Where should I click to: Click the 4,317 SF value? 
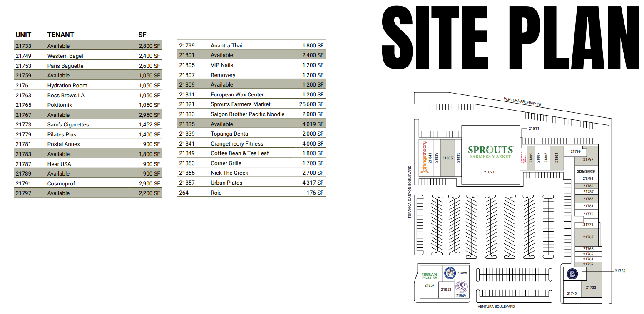tap(313, 183)
